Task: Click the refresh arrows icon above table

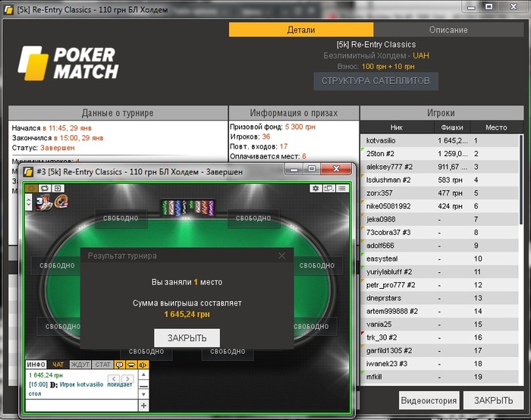Action: point(45,188)
